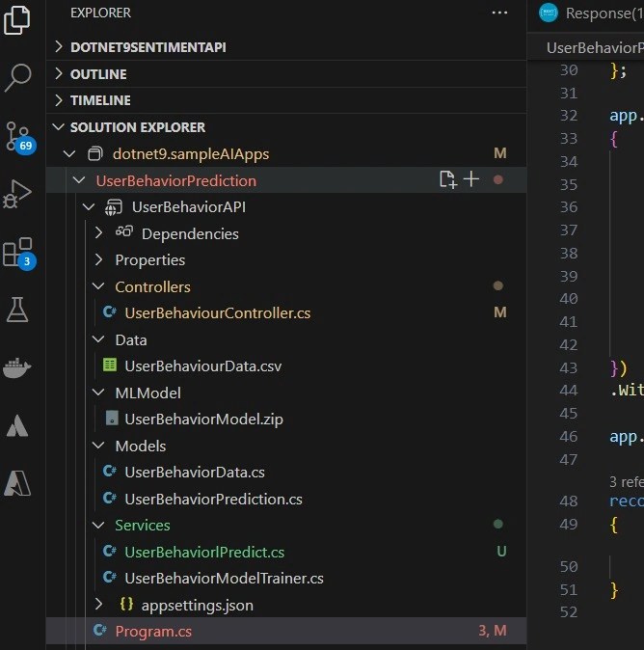Open the Run and Debug view
The width and height of the screenshot is (644, 650).
click(17, 194)
